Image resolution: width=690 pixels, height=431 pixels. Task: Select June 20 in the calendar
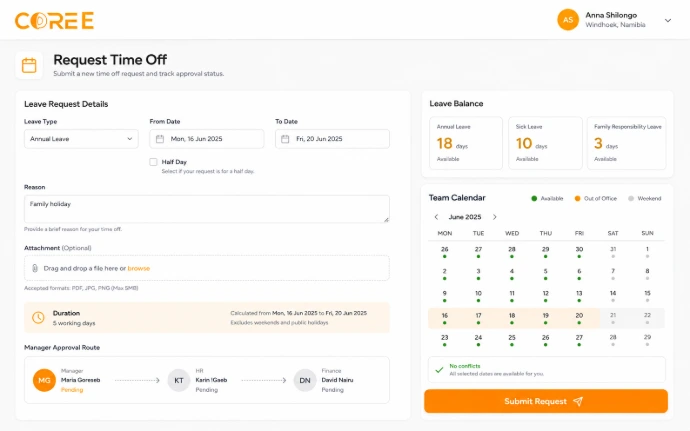[x=579, y=318]
